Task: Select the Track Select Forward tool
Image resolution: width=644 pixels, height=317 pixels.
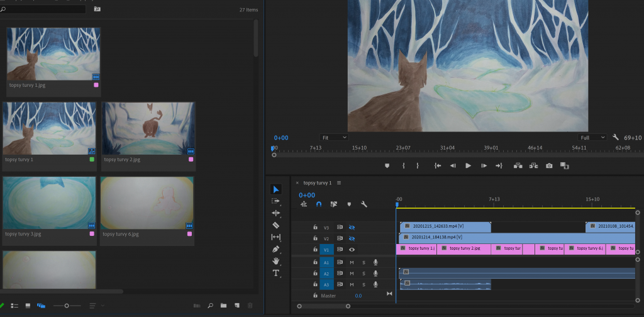Action: pyautogui.click(x=276, y=201)
